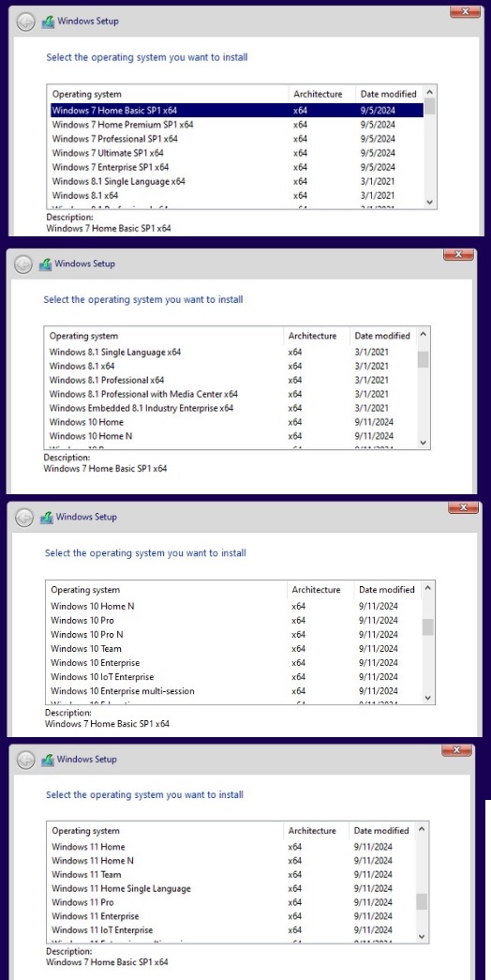The image size is (491, 980).
Task: Click the Windows Setup icon in the Windows 8.1 list window
Action: click(x=45, y=264)
